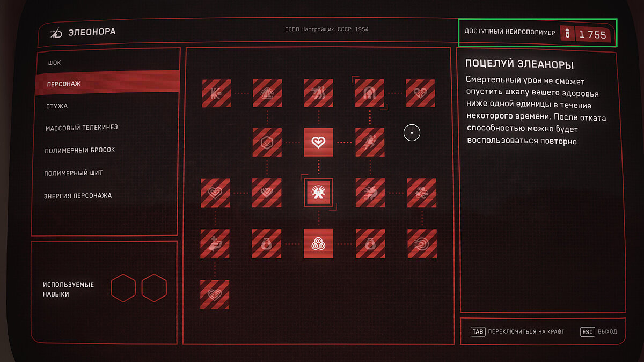
Task: Click the ВЫХОД label
Action: coord(608,332)
